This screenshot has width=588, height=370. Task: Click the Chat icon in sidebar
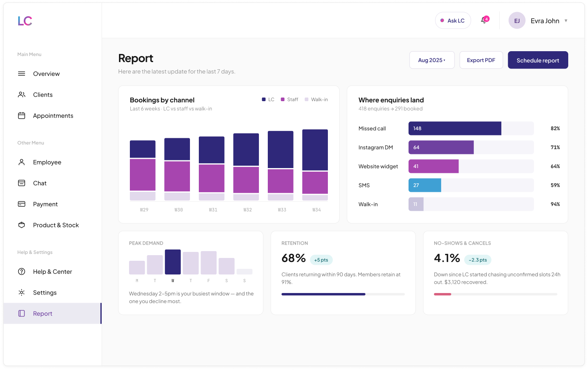pyautogui.click(x=22, y=183)
